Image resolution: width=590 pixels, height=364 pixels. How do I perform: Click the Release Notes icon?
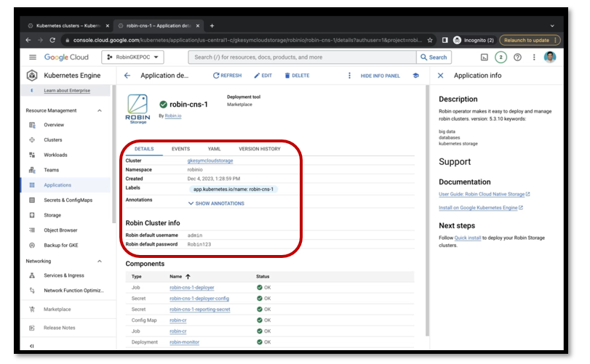[32, 328]
